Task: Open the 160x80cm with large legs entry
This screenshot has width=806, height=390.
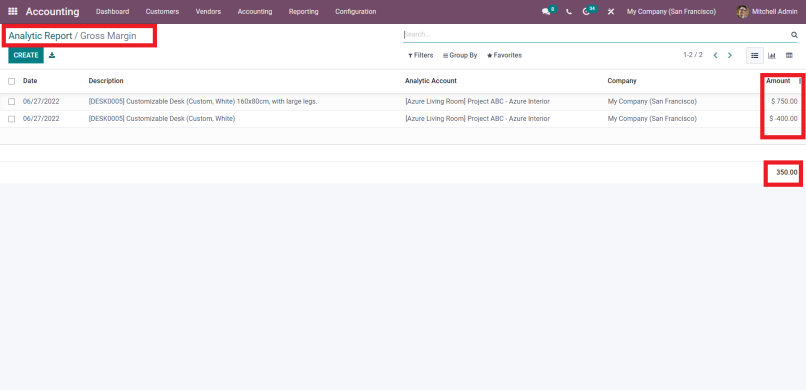Action: pyautogui.click(x=203, y=102)
